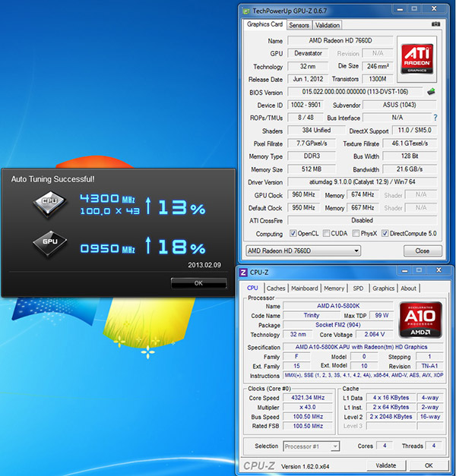Click the GPU-Z title bar app icon

[x=246, y=11]
